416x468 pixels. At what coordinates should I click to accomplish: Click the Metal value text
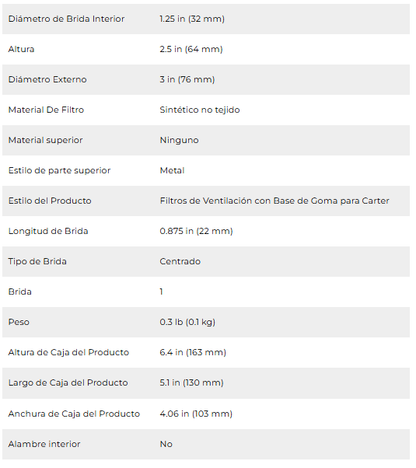172,170
